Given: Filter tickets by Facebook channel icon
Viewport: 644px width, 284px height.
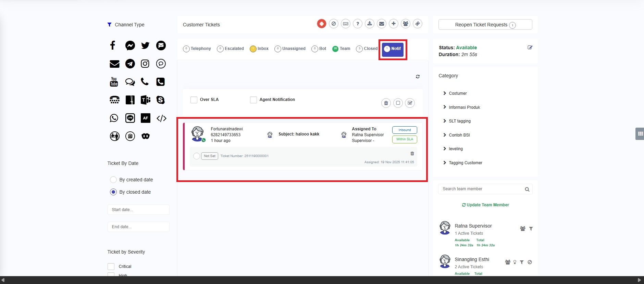Looking at the screenshot, I should pyautogui.click(x=113, y=45).
